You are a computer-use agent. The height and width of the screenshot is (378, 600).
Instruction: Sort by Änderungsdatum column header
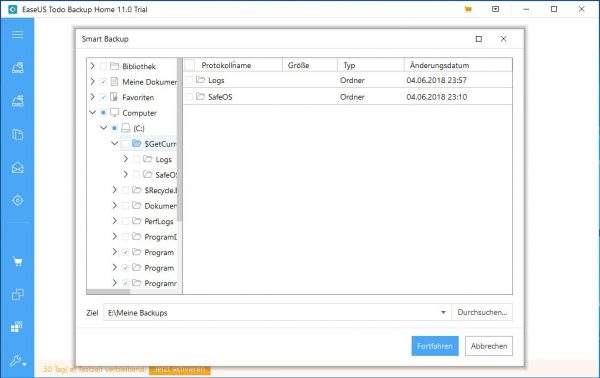pyautogui.click(x=458, y=65)
